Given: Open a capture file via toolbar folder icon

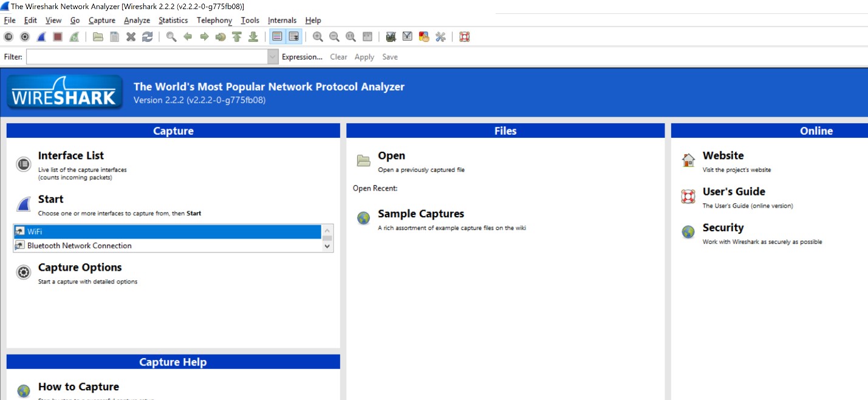Looking at the screenshot, I should (98, 37).
